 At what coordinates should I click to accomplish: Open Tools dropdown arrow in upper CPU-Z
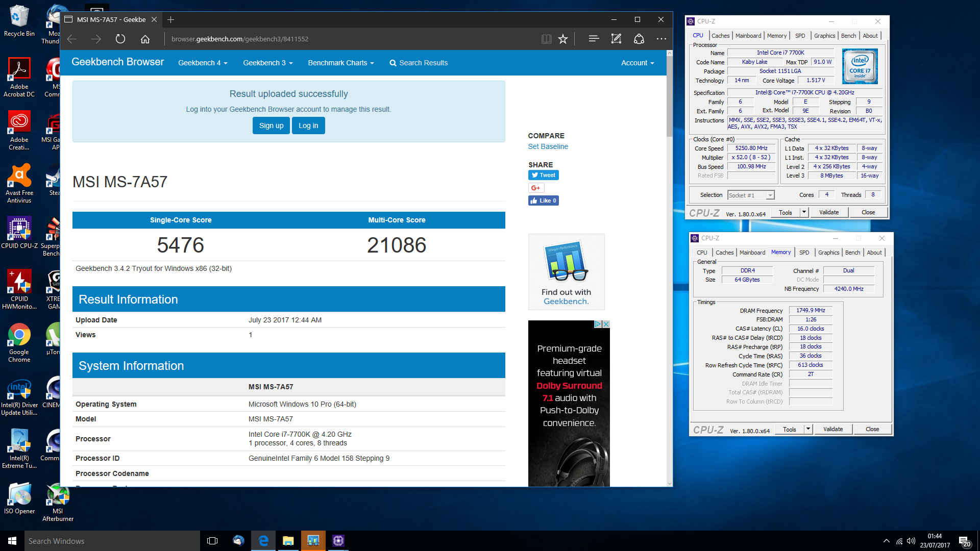pyautogui.click(x=804, y=212)
